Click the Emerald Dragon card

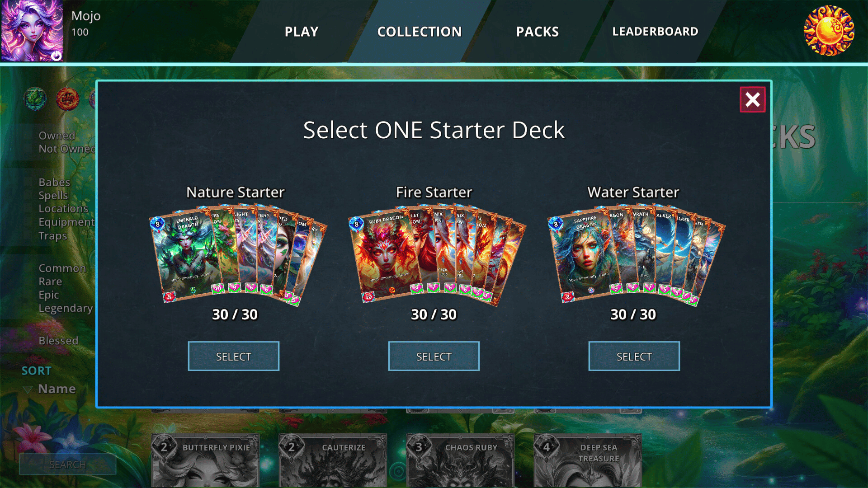click(185, 255)
